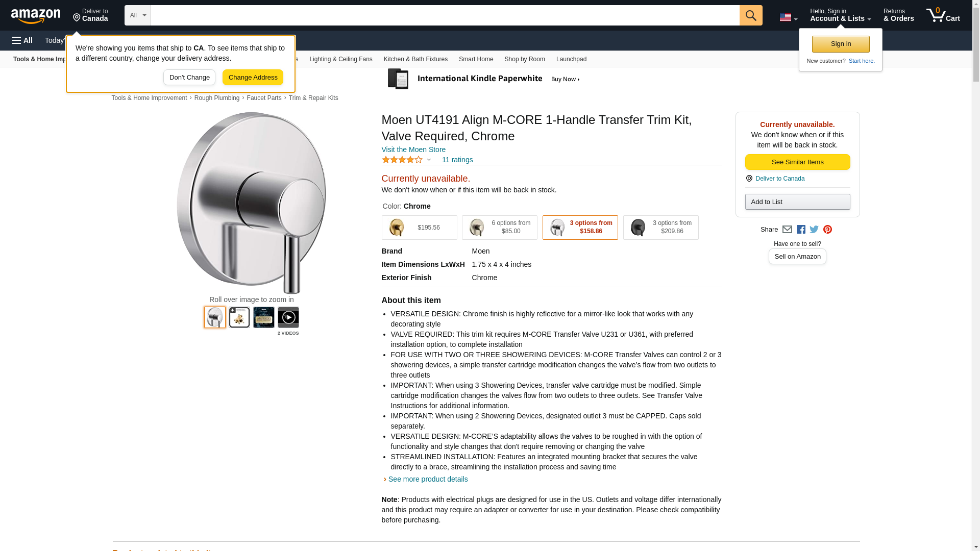This screenshot has width=980, height=551.
Task: Open the Smart Home menu item
Action: [x=476, y=59]
